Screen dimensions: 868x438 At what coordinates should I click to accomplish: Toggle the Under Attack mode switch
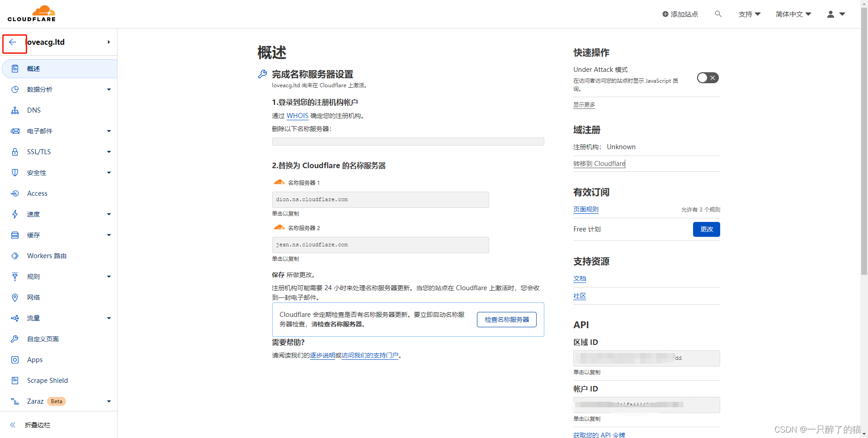pos(708,78)
